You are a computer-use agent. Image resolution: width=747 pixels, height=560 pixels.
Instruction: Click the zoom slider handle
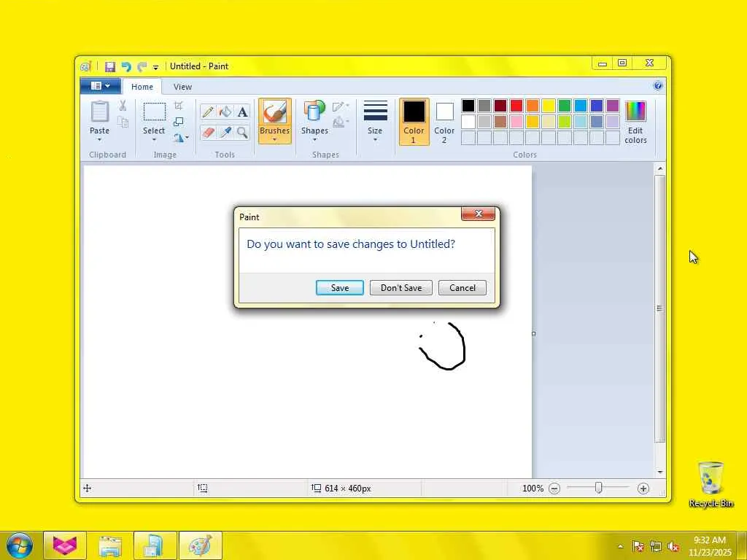pyautogui.click(x=598, y=488)
